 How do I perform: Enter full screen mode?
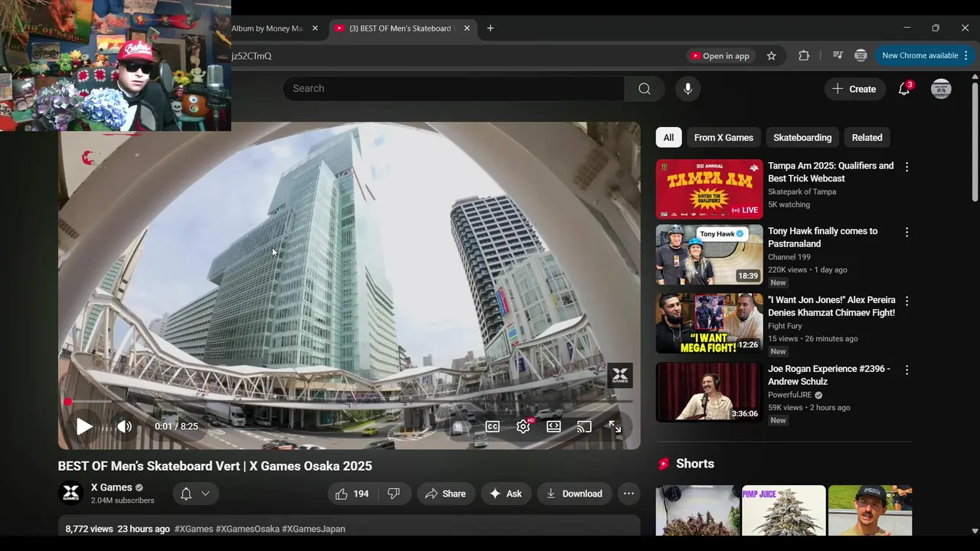(x=615, y=427)
